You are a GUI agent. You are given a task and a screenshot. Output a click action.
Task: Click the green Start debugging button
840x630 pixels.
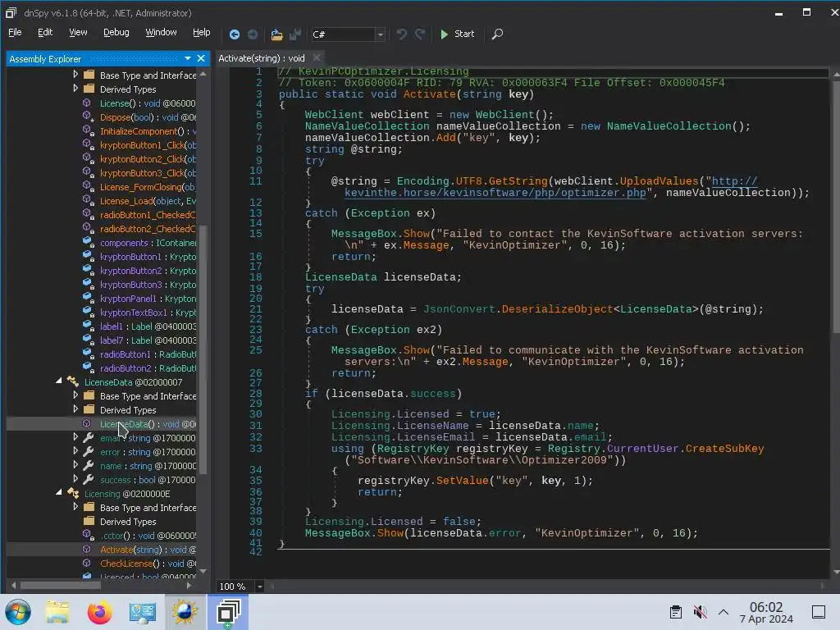457,34
